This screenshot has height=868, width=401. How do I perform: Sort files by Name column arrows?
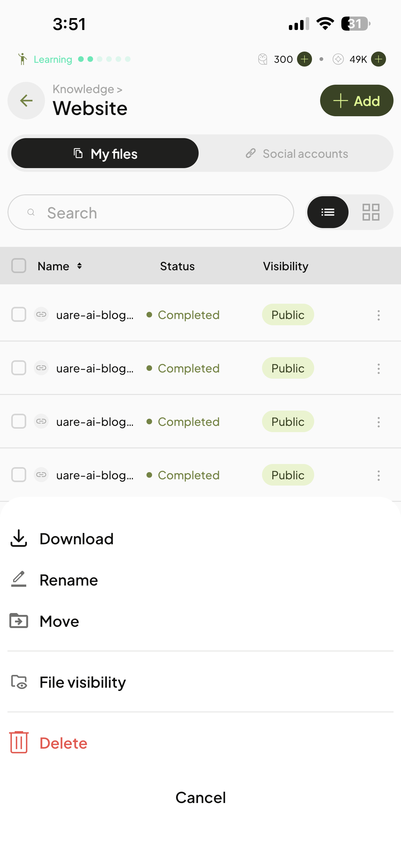79,266
